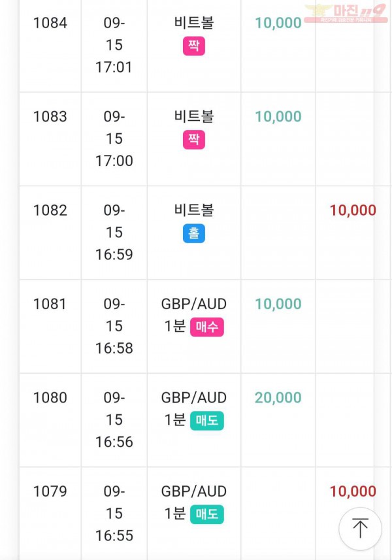Click the green 10,000 in row 1084

[x=278, y=23]
